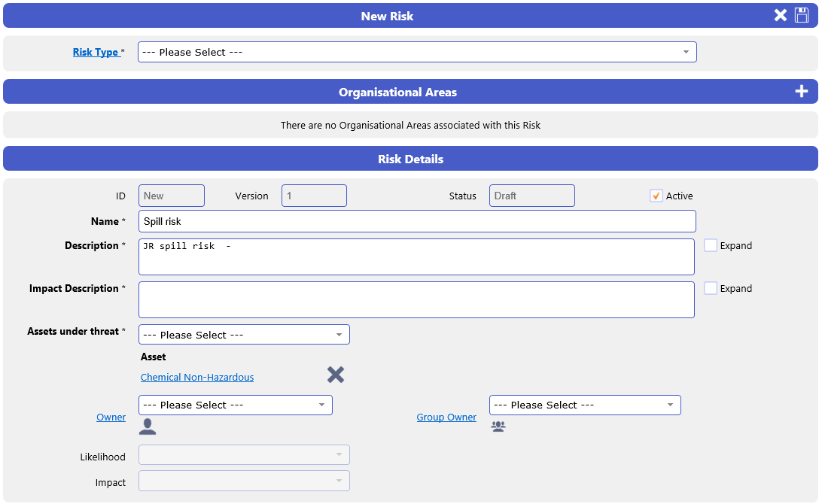Save the new risk with the disk icon
This screenshot has height=504, width=822.
pyautogui.click(x=802, y=15)
